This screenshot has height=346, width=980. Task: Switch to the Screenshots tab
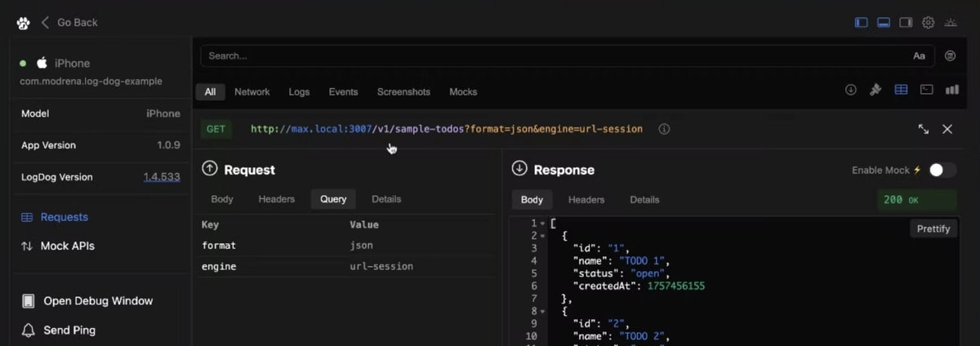click(x=403, y=91)
